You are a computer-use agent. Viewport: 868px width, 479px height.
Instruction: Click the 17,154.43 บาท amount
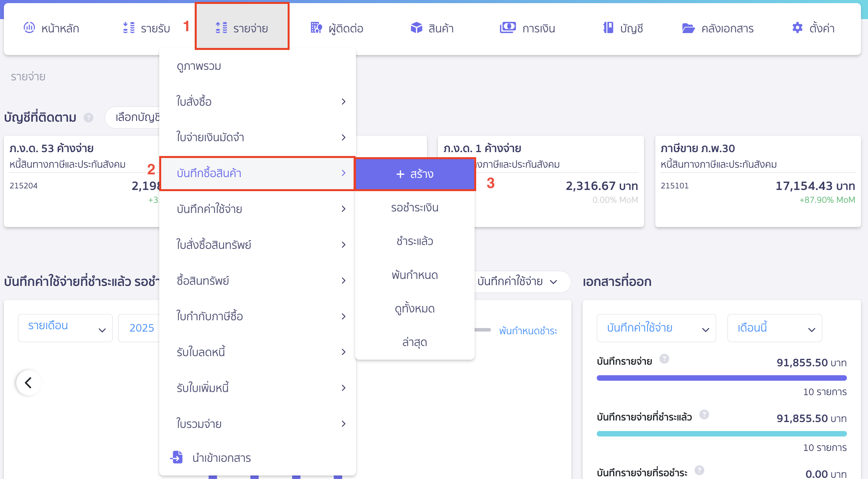815,186
